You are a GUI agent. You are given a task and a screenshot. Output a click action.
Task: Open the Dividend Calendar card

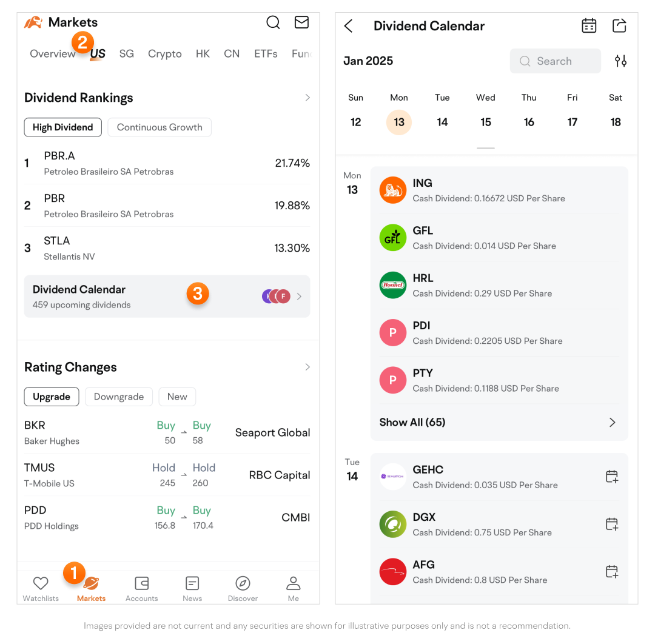(167, 297)
